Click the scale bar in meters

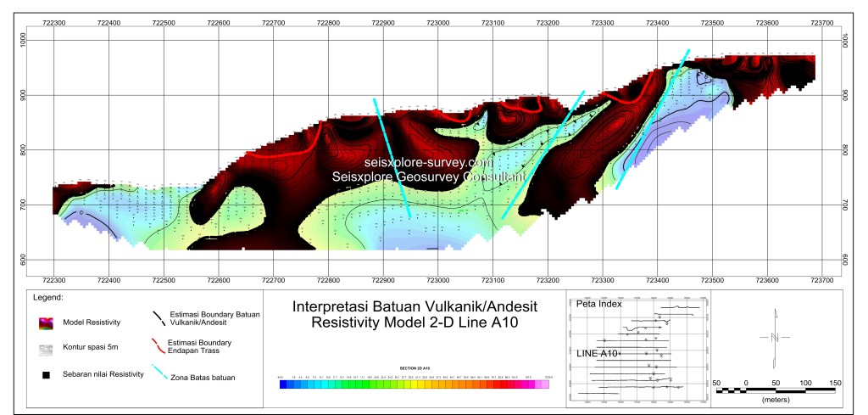pyautogui.click(x=777, y=390)
